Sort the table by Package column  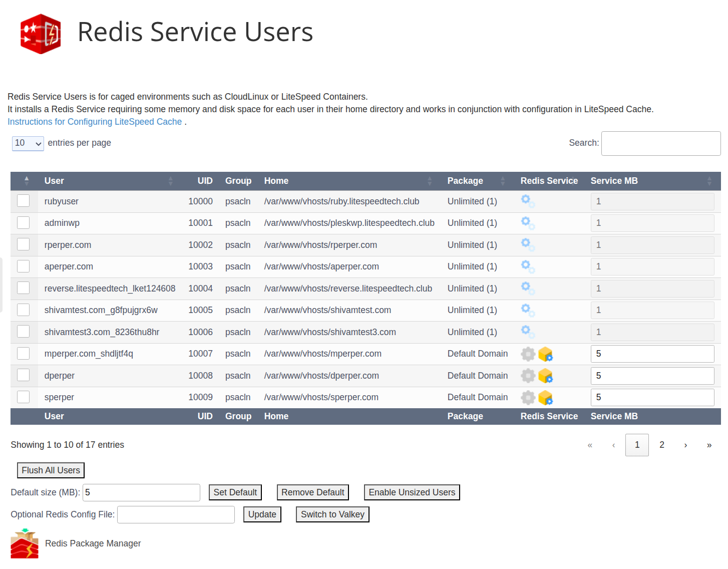point(465,181)
